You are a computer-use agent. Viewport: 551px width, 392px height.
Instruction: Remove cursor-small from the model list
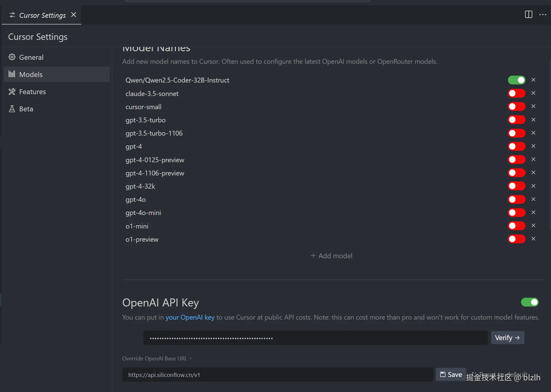[x=534, y=106]
